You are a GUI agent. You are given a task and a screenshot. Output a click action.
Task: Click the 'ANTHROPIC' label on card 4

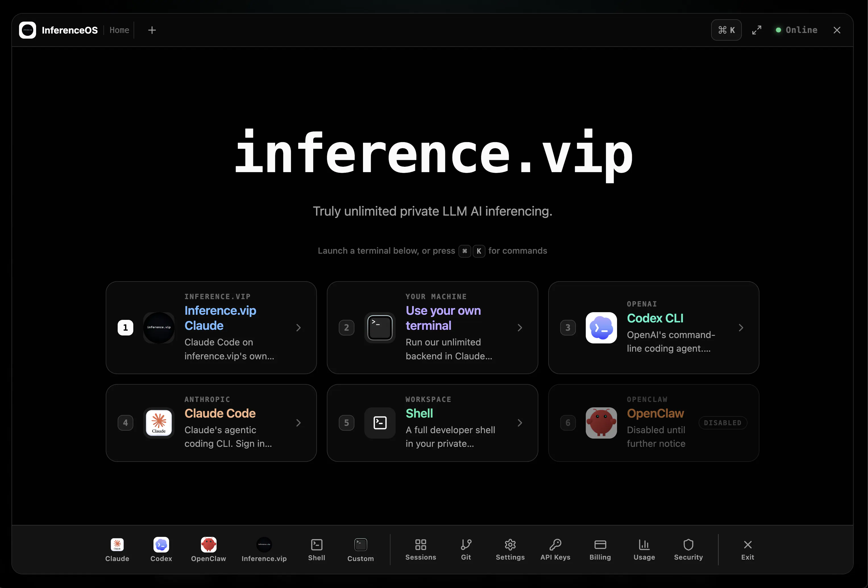pos(207,399)
